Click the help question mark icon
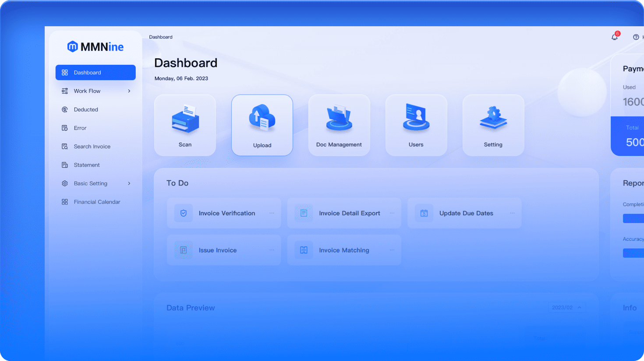This screenshot has width=644, height=361. click(636, 37)
